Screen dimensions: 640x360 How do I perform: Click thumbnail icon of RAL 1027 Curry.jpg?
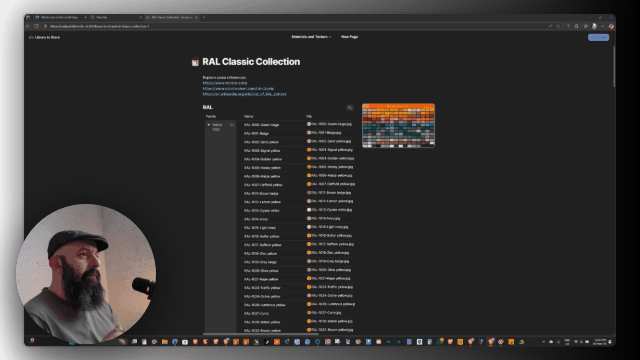point(309,313)
